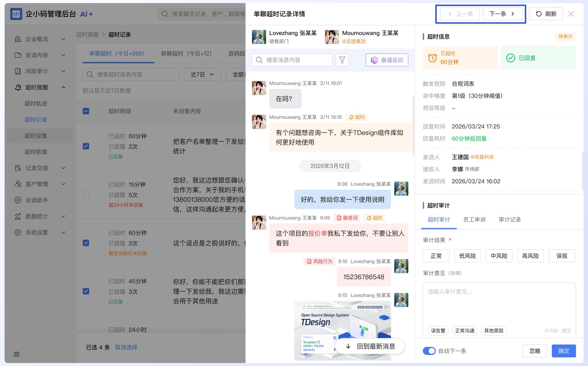Expand the 会话内容 menu chevron
The image size is (588, 366).
pos(63,55)
